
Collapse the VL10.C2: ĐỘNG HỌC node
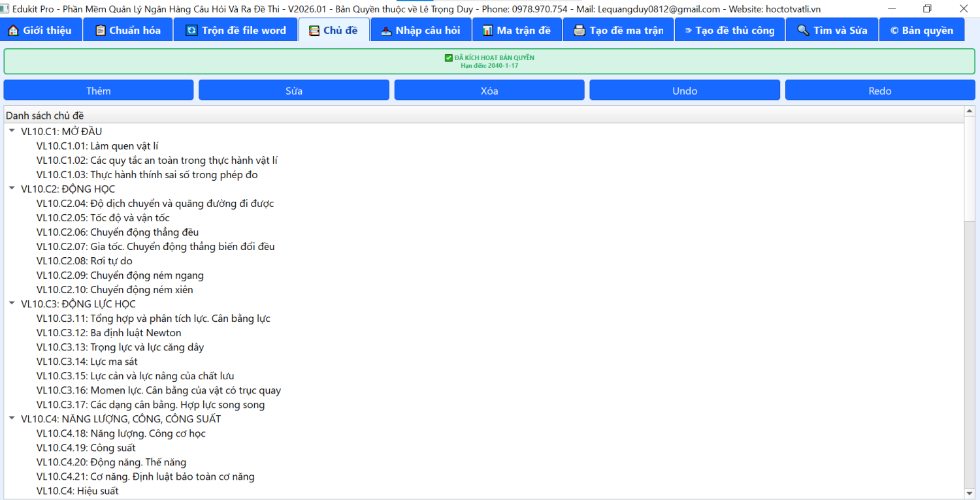12,189
